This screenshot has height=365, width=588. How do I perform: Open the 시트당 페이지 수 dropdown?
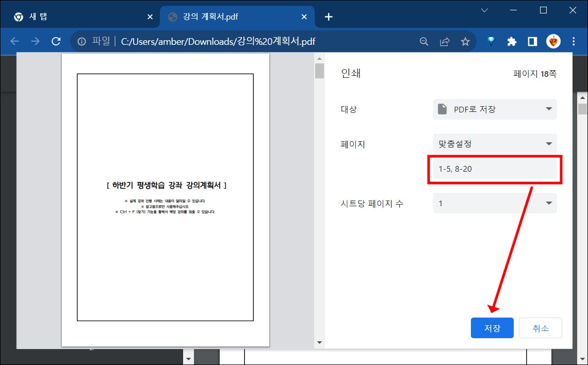tap(494, 203)
